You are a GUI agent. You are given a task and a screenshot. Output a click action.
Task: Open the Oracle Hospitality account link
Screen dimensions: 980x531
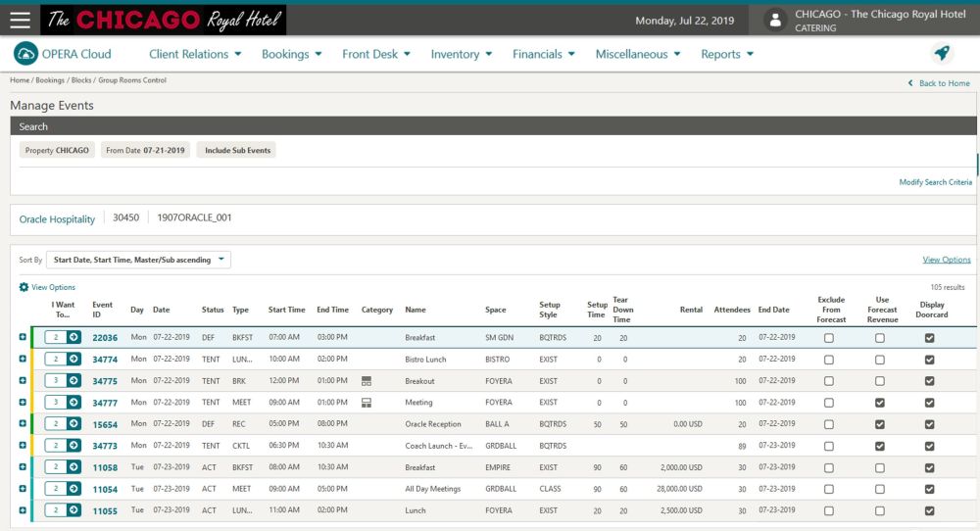click(57, 219)
